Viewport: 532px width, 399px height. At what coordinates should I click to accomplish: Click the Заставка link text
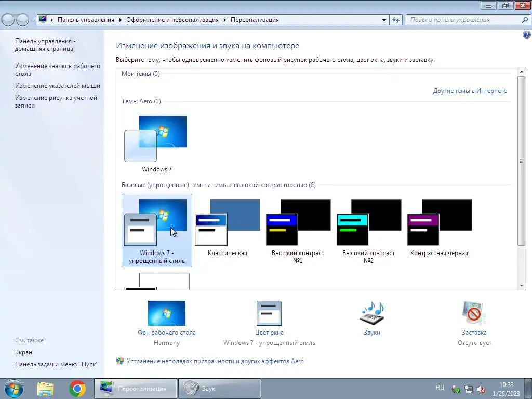tap(474, 332)
